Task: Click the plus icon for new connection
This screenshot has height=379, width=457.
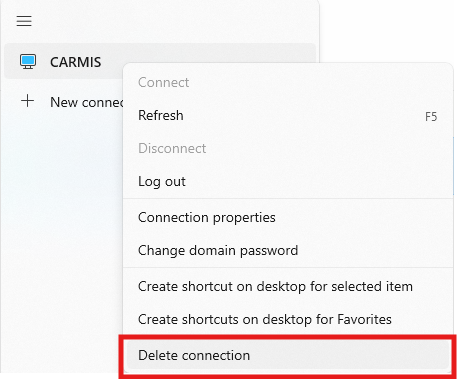Action: 28,101
